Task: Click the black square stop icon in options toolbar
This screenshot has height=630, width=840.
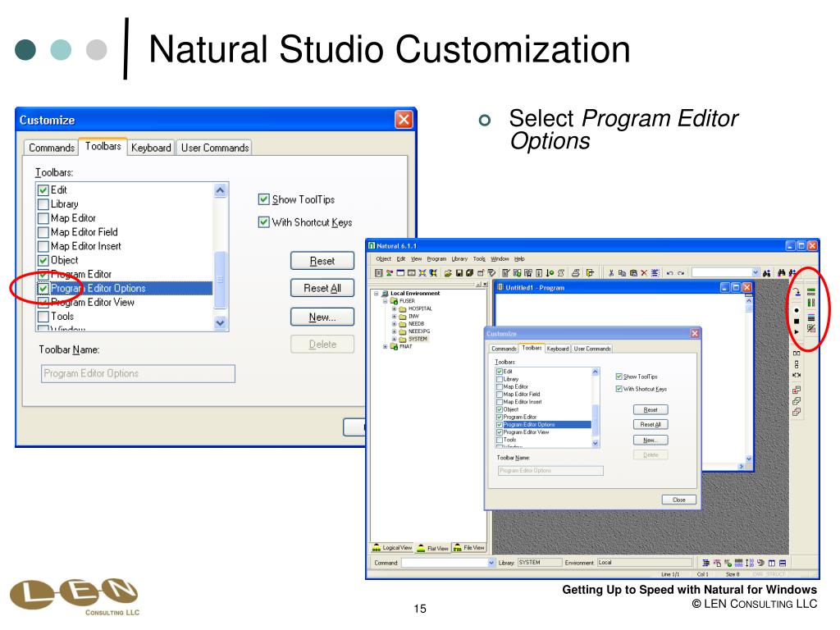Action: point(797,321)
